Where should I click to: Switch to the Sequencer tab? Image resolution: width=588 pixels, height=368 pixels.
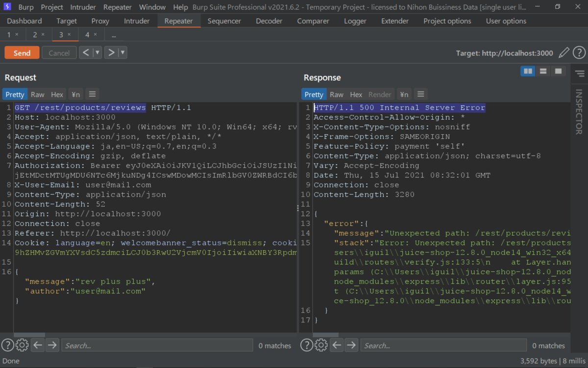click(224, 21)
